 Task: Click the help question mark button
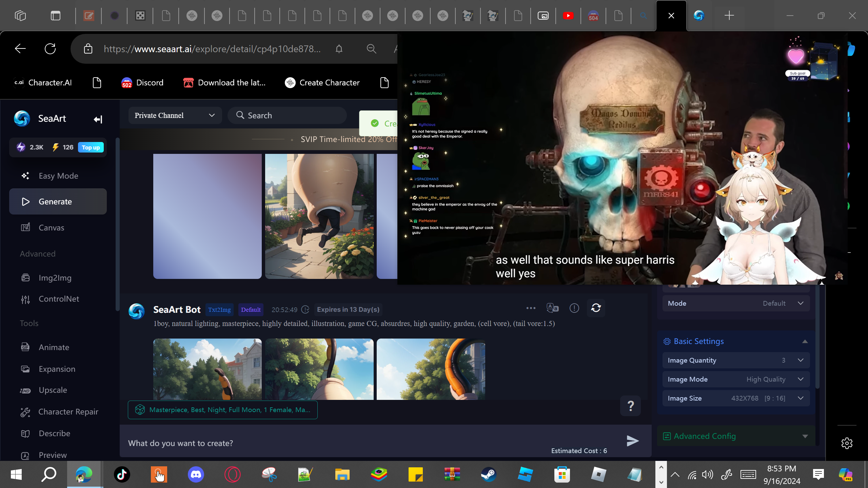(x=631, y=406)
